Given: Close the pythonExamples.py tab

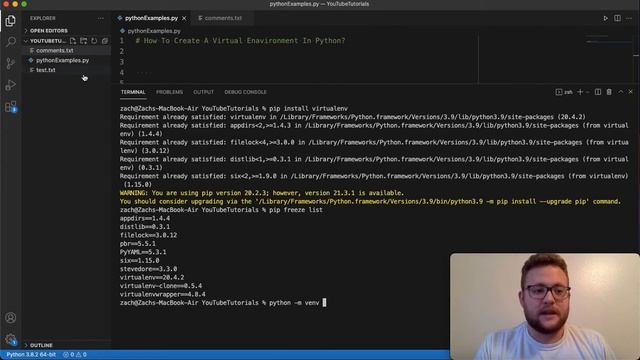Looking at the screenshot, I should [184, 18].
